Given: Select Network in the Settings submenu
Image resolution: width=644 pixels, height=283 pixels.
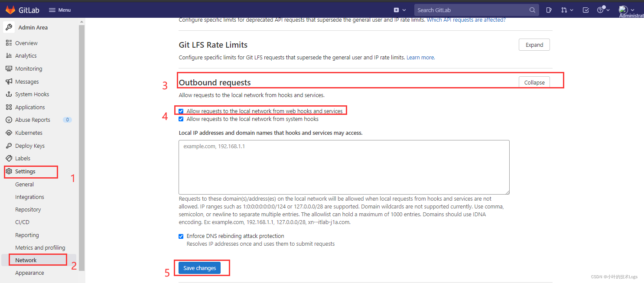Looking at the screenshot, I should 26,260.
